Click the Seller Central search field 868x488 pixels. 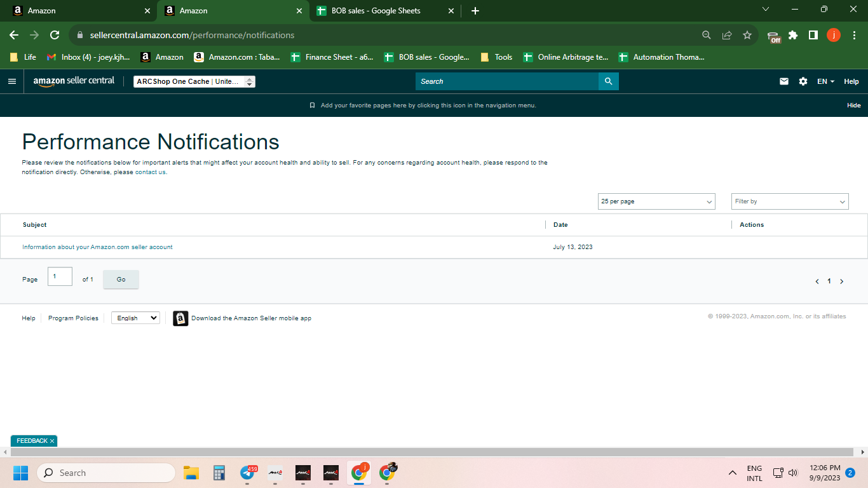coord(507,81)
